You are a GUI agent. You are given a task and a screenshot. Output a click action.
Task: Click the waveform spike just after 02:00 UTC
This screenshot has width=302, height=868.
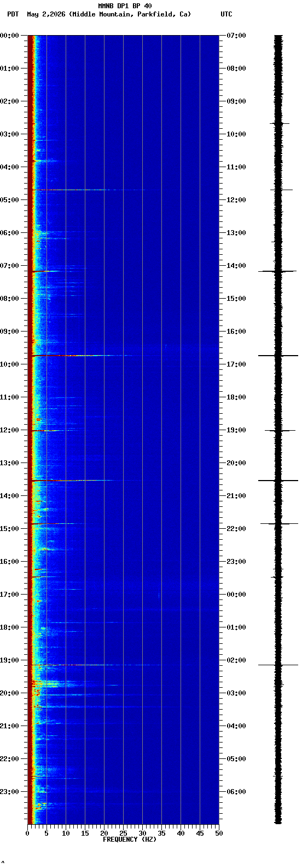[x=278, y=665]
